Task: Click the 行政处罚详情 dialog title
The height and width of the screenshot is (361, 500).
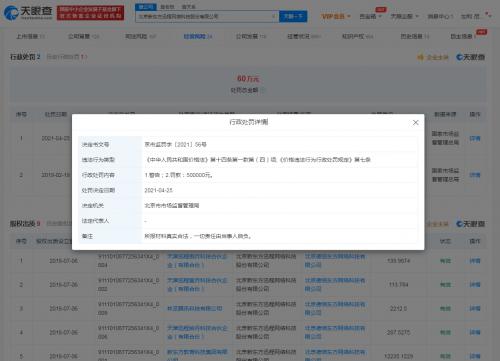Action: 249,122
